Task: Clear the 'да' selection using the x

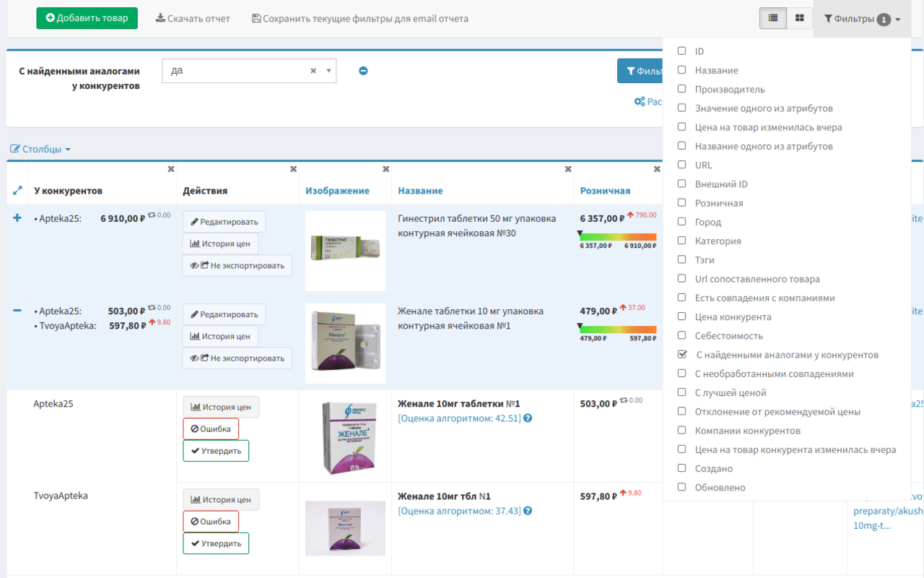Action: [313, 71]
